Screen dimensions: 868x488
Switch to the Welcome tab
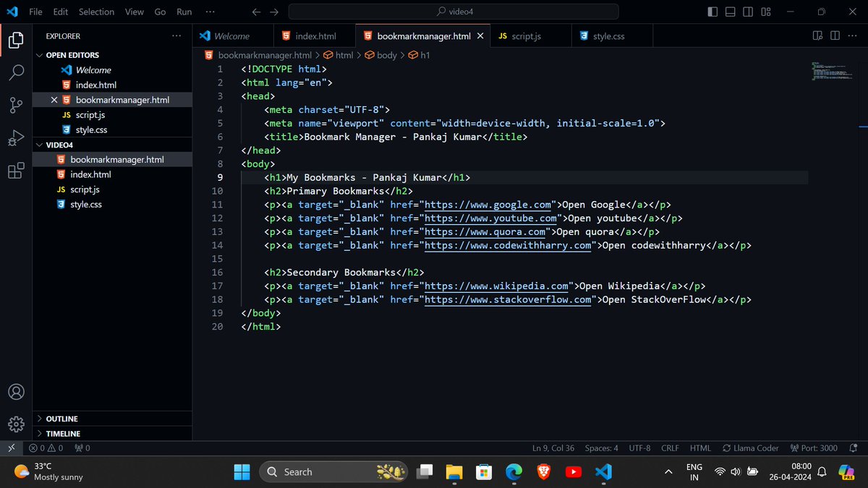[x=234, y=36]
